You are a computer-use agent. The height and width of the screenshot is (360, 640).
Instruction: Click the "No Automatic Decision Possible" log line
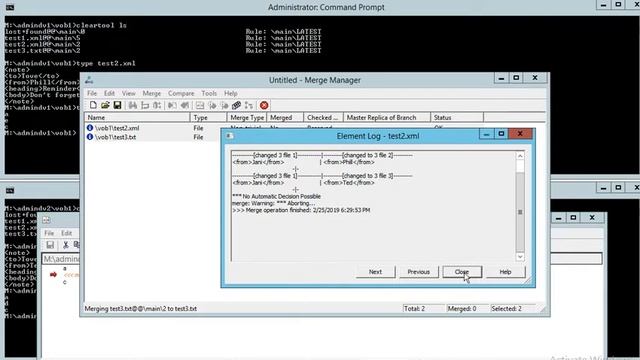pos(276,196)
